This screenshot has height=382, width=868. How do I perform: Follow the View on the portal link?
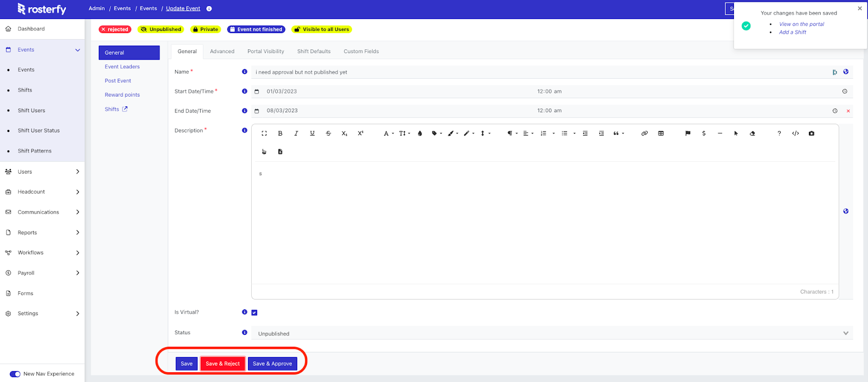click(x=801, y=24)
